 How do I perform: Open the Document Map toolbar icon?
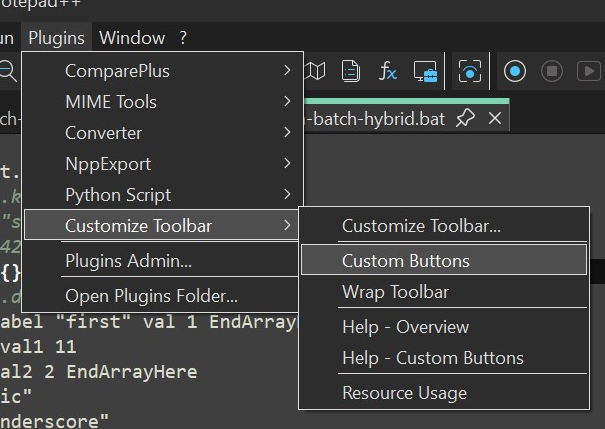click(x=316, y=71)
